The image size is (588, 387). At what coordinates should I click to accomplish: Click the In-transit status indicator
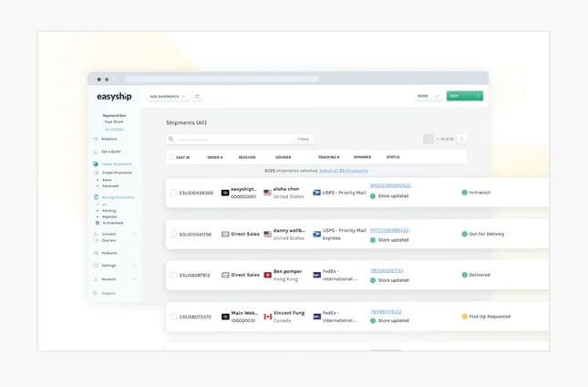tap(476, 193)
